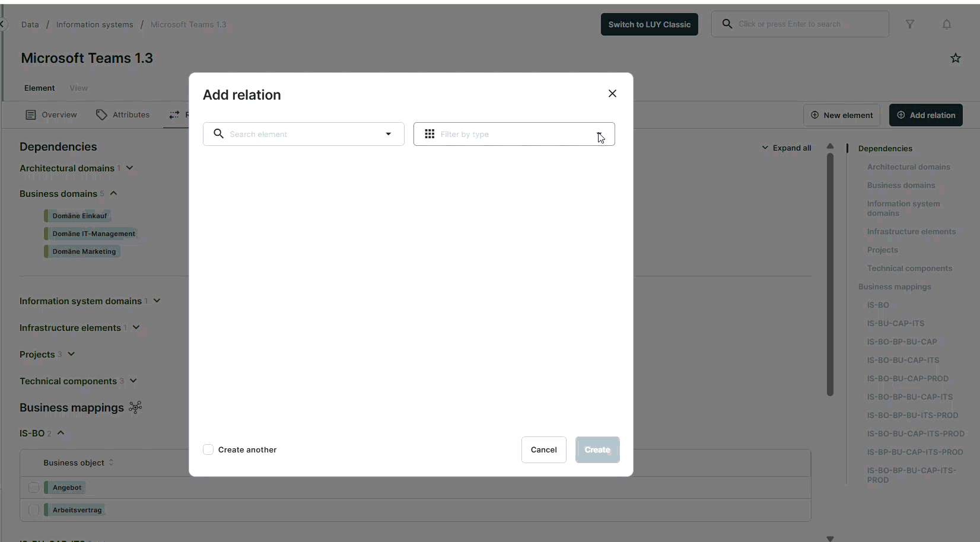Click the grid icon in Filter by type
The width and height of the screenshot is (980, 542).
(x=429, y=134)
